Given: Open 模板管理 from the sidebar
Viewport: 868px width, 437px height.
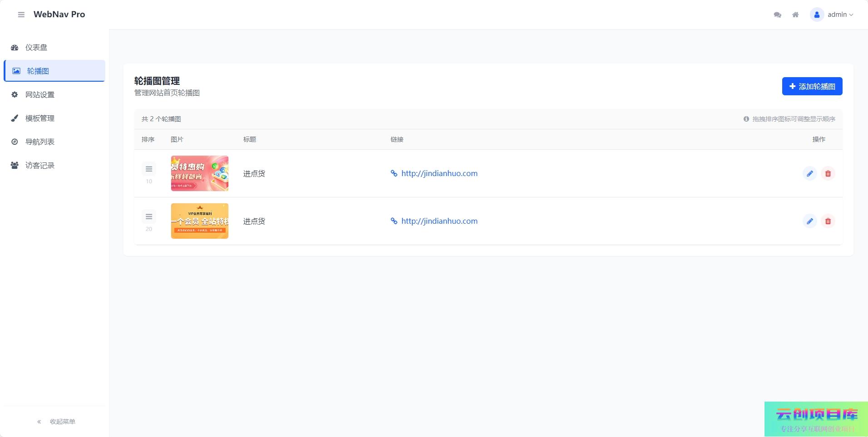Looking at the screenshot, I should (40, 118).
